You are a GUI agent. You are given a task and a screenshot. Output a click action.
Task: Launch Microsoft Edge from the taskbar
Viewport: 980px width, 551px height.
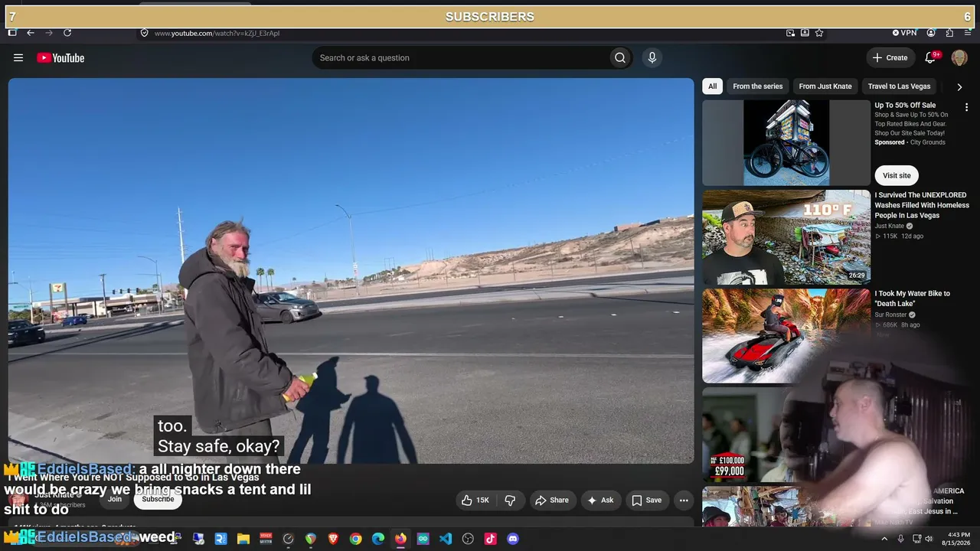point(378,539)
